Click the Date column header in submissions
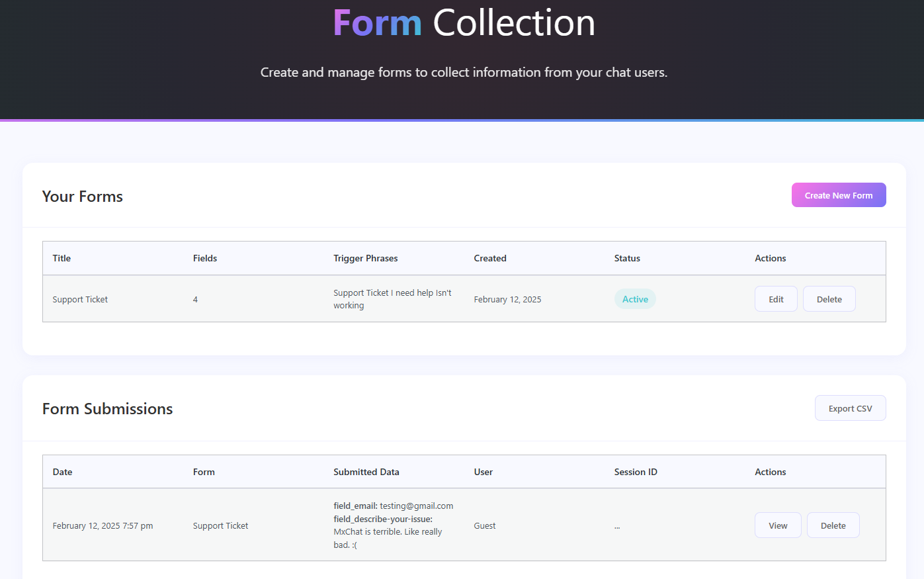924x579 pixels. point(63,472)
